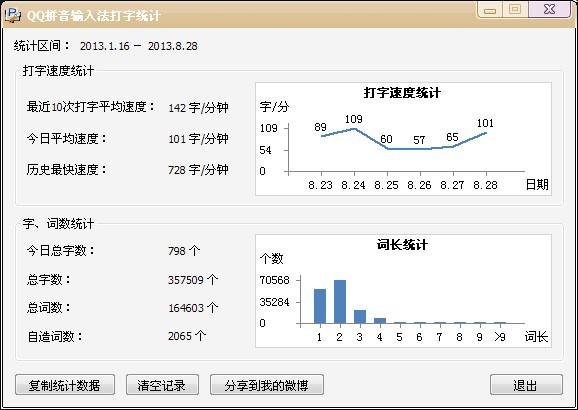Click the end date 2013.8.28
The height and width of the screenshot is (410, 578).
(x=173, y=46)
